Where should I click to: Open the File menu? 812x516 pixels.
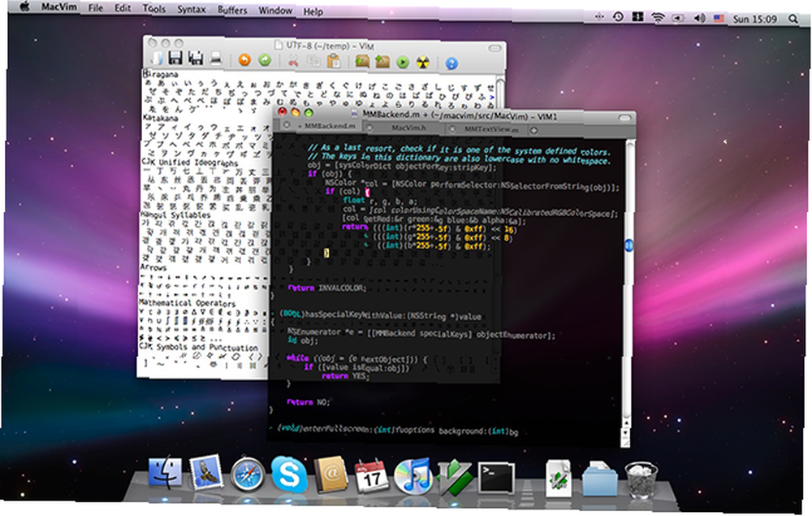(x=95, y=8)
